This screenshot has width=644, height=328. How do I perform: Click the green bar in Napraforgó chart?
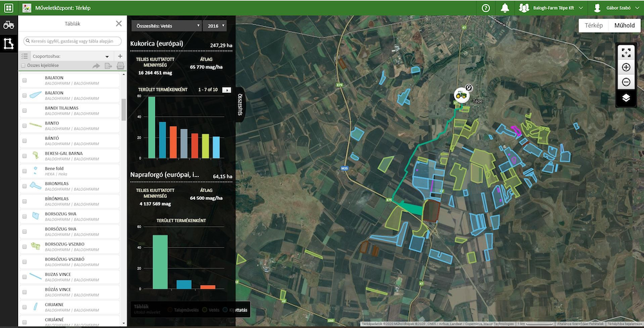(160, 262)
